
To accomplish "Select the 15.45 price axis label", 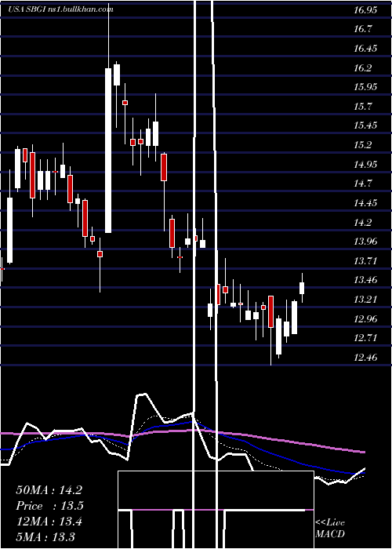I will coord(365,125).
